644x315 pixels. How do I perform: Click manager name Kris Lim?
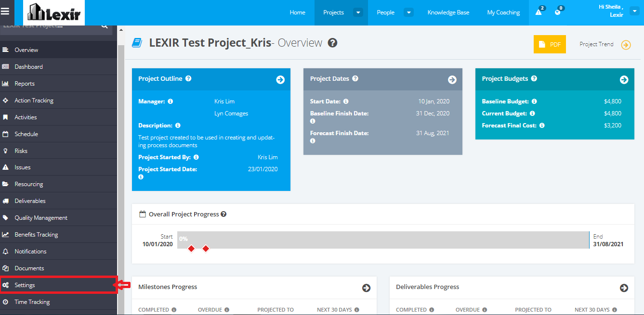pos(224,101)
